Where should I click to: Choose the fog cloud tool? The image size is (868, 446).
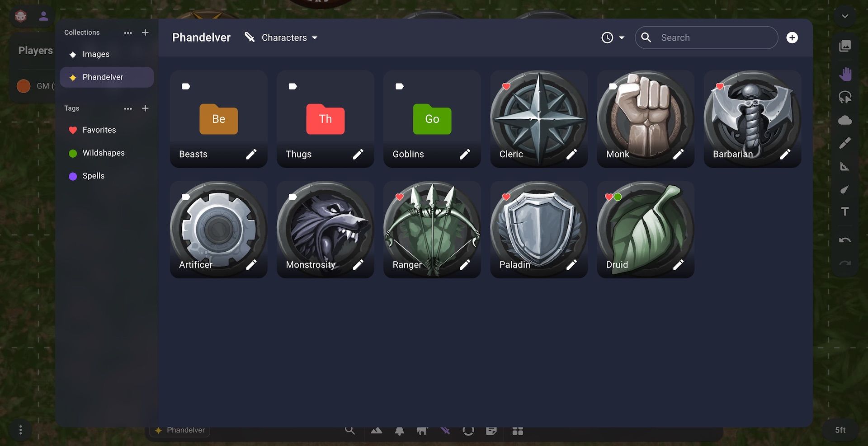(845, 120)
